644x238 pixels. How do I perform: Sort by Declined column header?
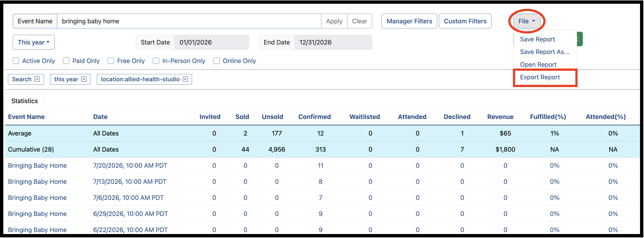point(457,117)
